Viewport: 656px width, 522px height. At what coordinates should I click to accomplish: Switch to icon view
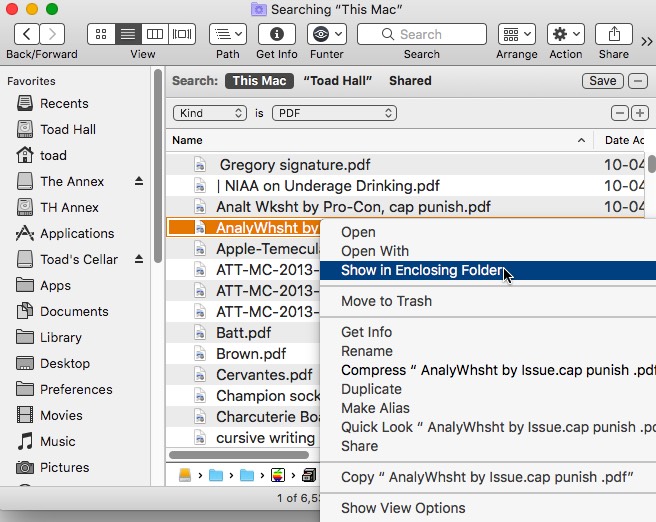pyautogui.click(x=101, y=34)
